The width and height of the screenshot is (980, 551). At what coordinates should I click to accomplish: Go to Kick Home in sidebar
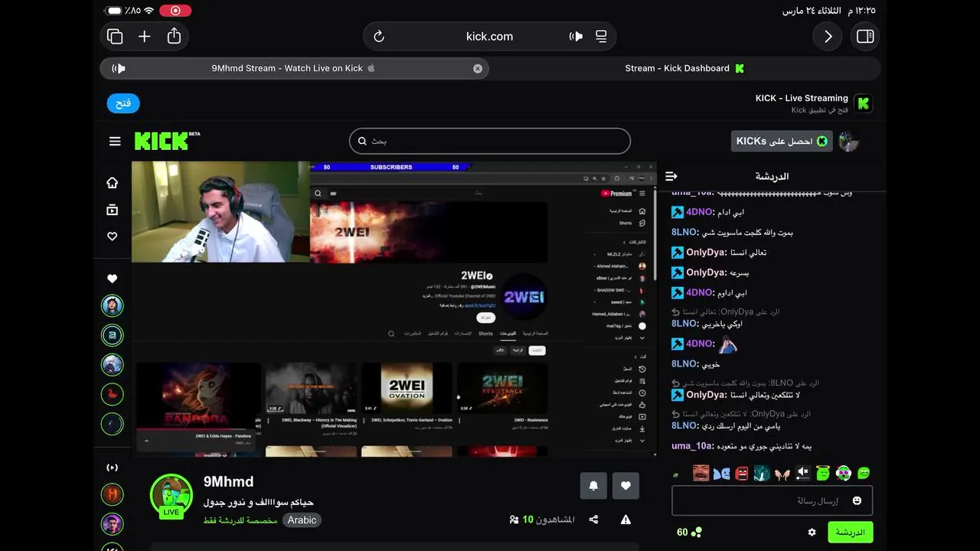(113, 183)
